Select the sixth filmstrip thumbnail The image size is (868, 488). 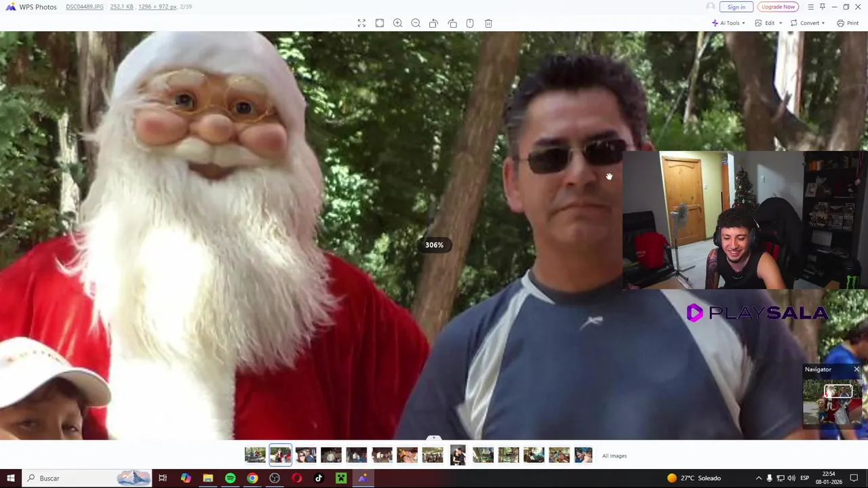tap(382, 455)
